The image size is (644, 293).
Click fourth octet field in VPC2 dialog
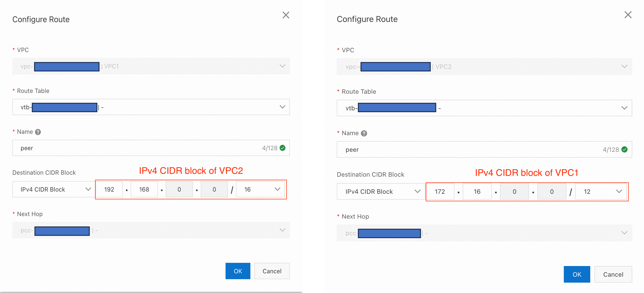pyautogui.click(x=552, y=191)
